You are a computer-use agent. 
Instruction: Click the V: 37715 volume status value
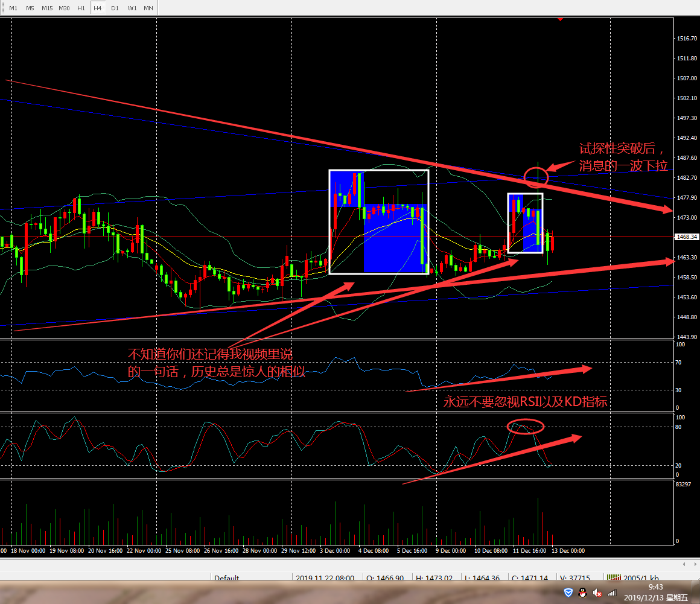(575, 577)
